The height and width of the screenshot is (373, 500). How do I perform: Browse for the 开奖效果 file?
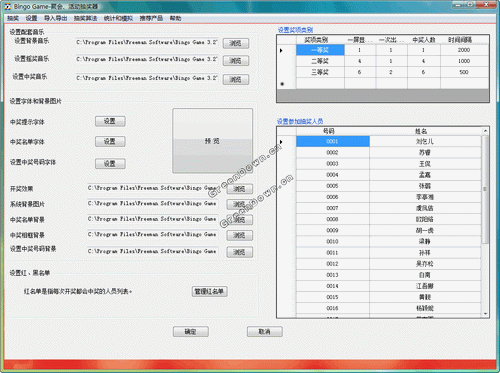point(240,189)
